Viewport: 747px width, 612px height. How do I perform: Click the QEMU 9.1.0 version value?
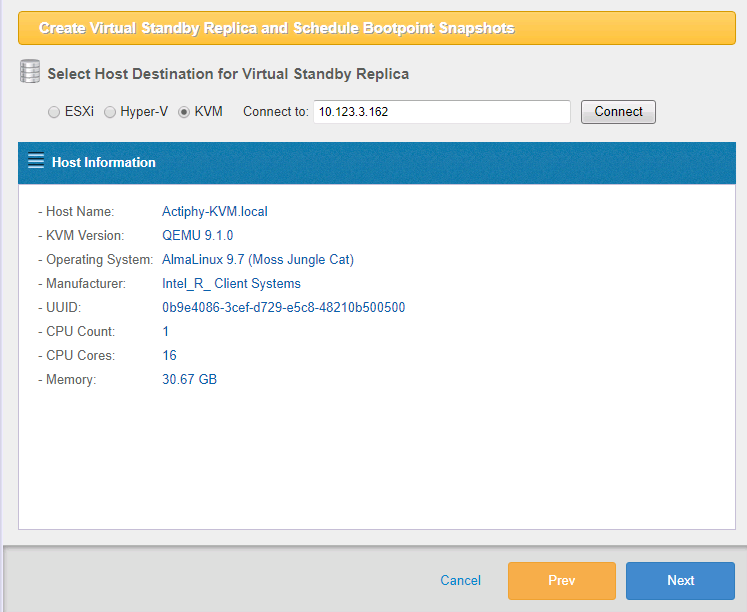[x=197, y=236]
